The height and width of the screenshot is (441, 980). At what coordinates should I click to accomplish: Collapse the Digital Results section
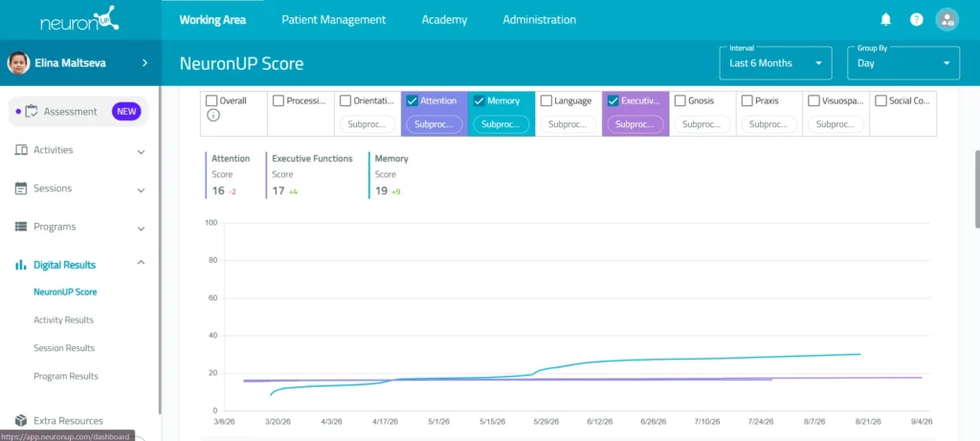point(142,262)
